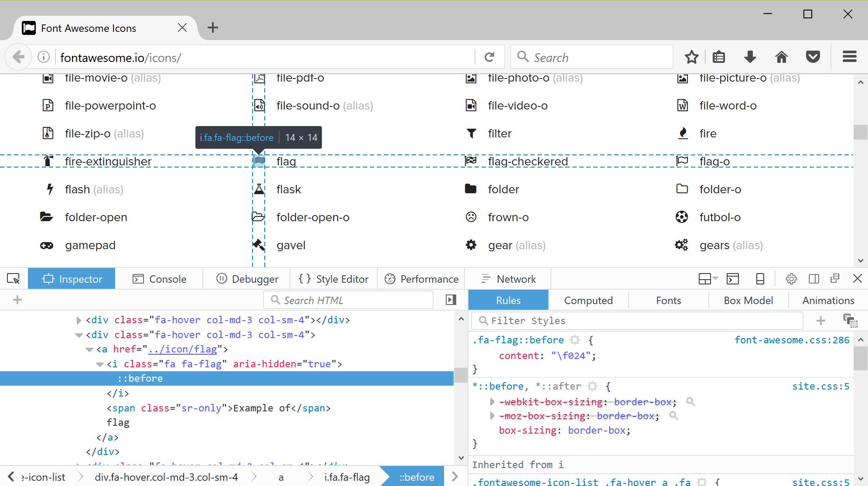Filter rules containing -webkit-box-sizing property

pos(690,401)
